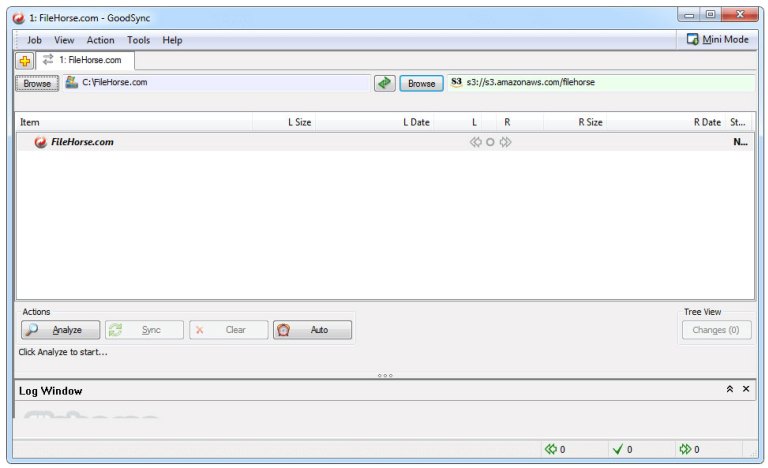The image size is (768, 468).
Task: Select the 1: FileHorse.com job tab
Action: point(85,60)
